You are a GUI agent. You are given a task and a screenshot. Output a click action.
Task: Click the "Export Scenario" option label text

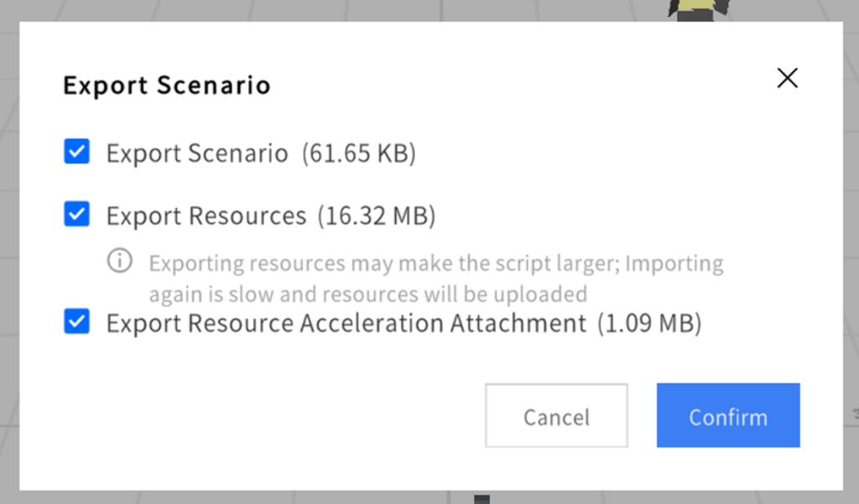pyautogui.click(x=197, y=153)
